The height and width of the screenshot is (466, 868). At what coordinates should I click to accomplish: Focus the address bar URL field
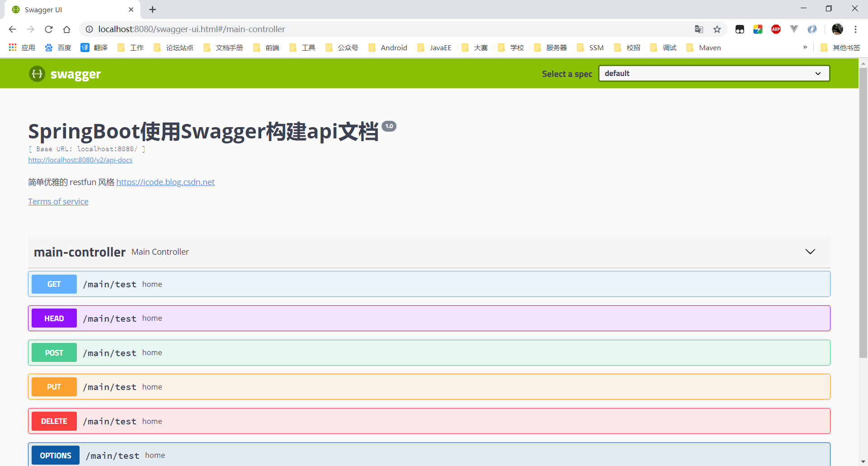(389, 29)
